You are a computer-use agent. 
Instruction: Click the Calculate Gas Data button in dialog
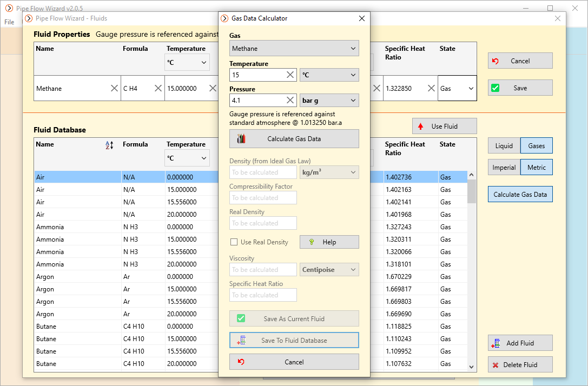pos(294,138)
